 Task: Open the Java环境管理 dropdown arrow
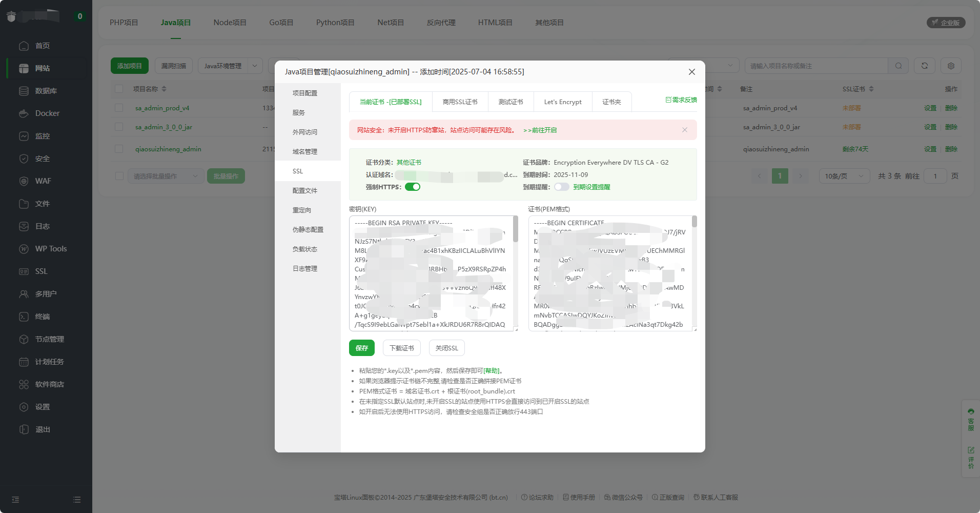pyautogui.click(x=255, y=66)
